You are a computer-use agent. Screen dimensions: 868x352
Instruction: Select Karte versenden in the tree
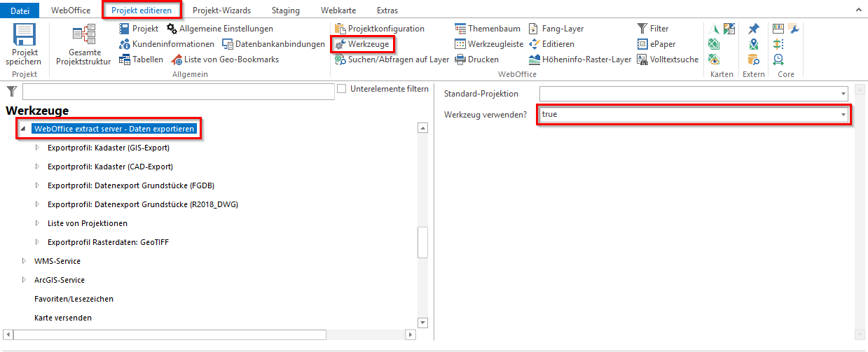pos(63,318)
